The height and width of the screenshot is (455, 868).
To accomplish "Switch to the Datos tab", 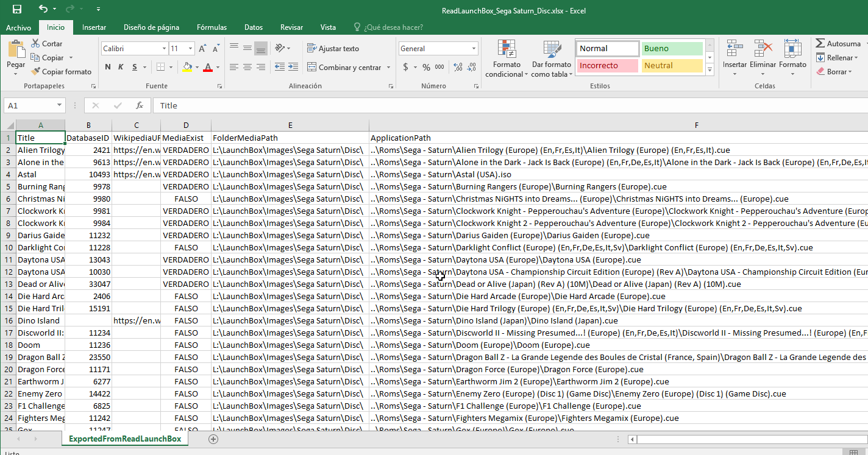I will tap(253, 27).
